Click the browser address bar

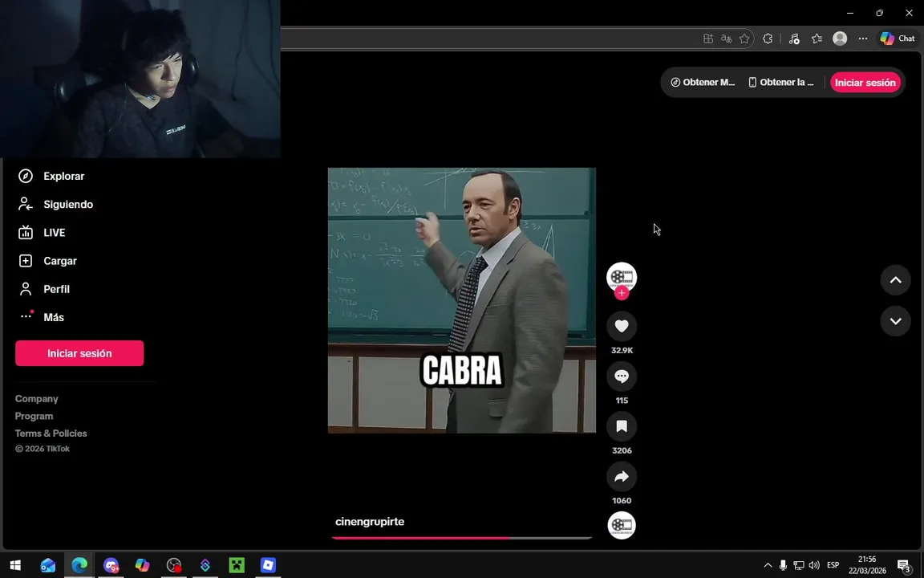489,39
